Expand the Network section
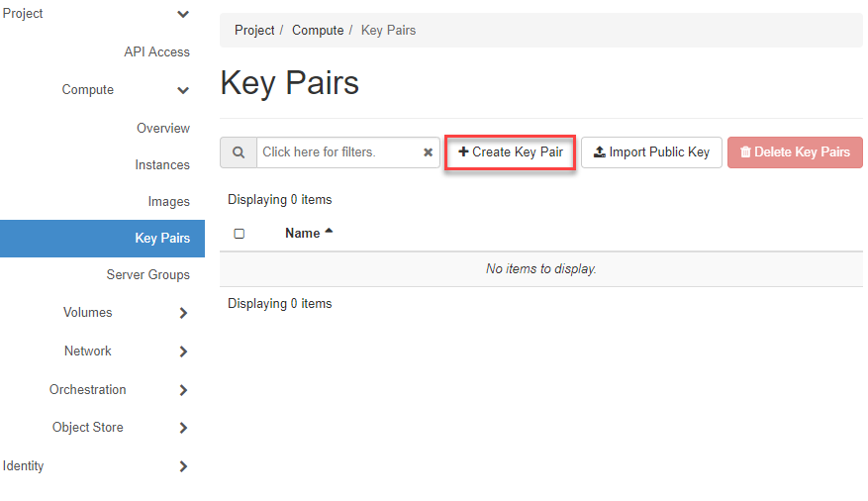 183,351
